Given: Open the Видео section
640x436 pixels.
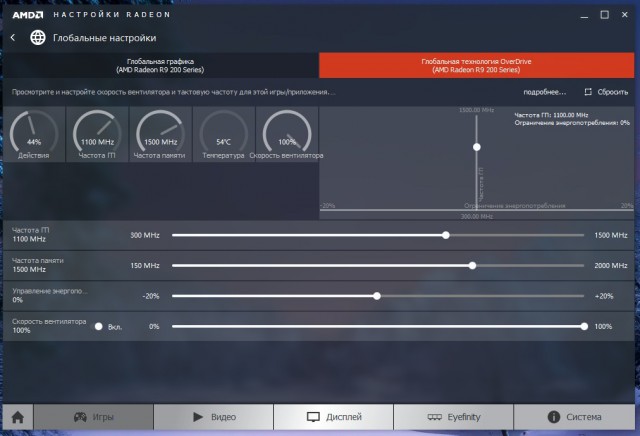Looking at the screenshot, I should (213, 417).
